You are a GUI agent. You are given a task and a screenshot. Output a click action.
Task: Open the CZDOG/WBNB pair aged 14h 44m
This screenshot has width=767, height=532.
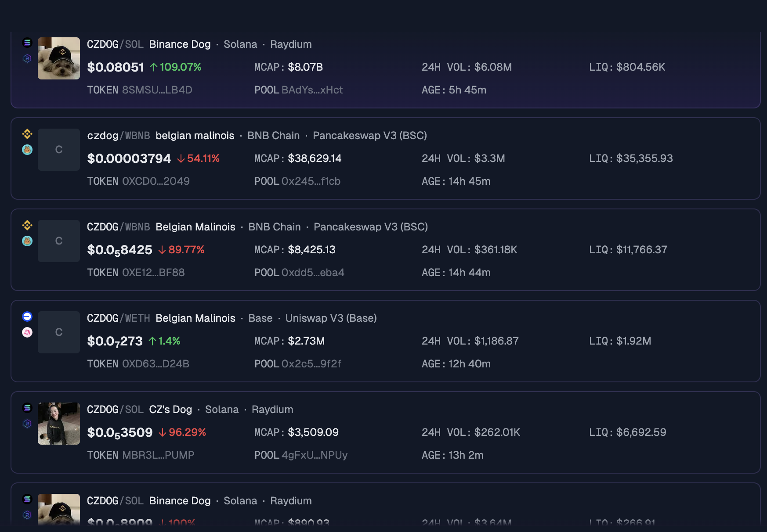point(119,227)
